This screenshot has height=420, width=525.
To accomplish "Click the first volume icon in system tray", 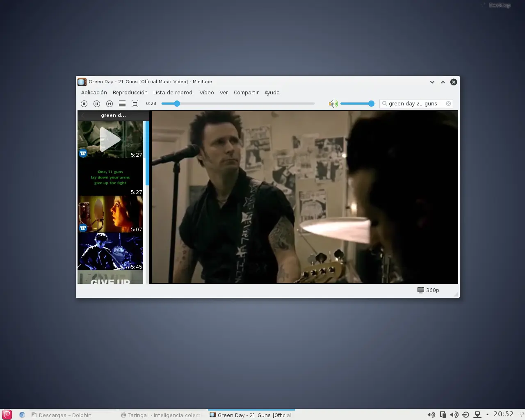I will 431,415.
